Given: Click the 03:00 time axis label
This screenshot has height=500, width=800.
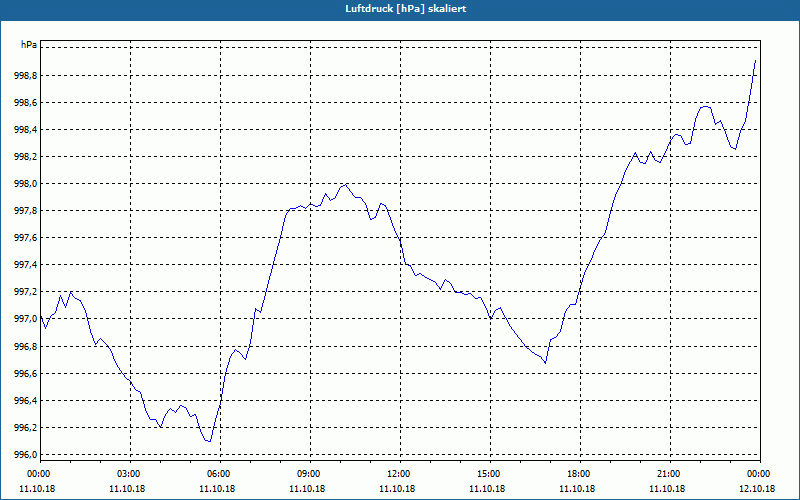Looking at the screenshot, I should [130, 474].
